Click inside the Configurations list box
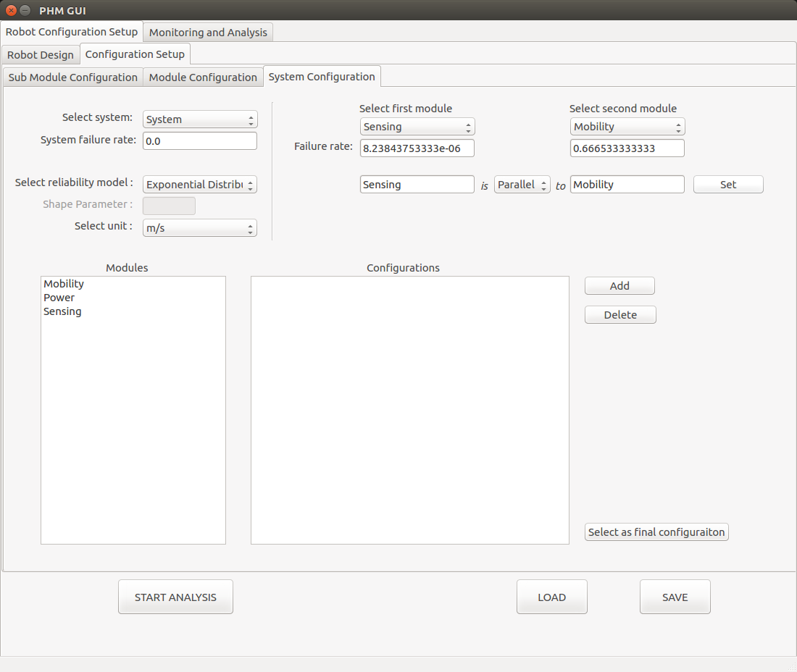The height and width of the screenshot is (672, 797). pyautogui.click(x=409, y=411)
